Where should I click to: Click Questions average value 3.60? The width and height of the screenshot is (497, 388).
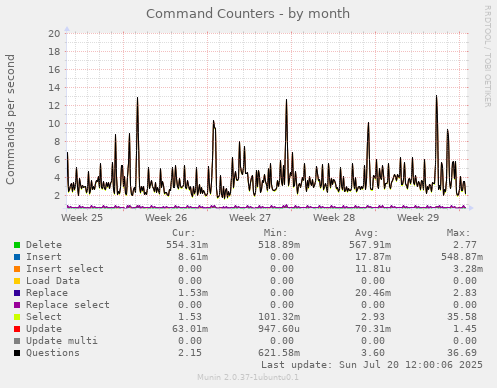tap(373, 353)
